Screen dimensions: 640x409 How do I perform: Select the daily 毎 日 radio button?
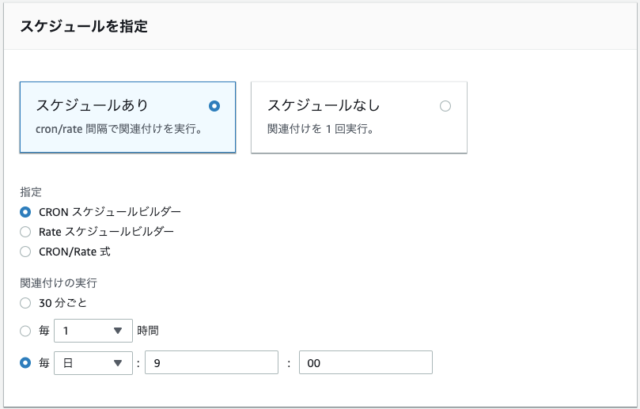click(x=25, y=362)
